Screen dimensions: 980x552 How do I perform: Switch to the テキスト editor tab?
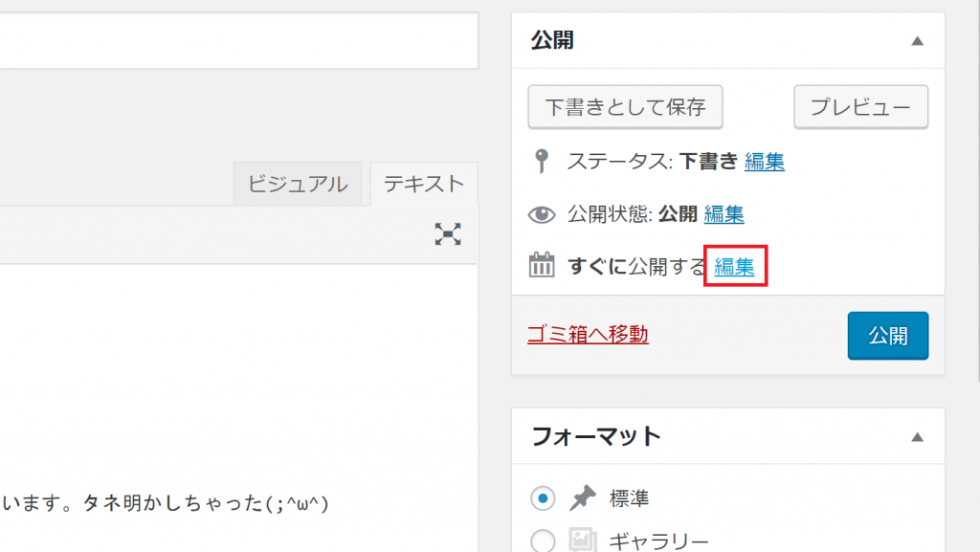[424, 184]
